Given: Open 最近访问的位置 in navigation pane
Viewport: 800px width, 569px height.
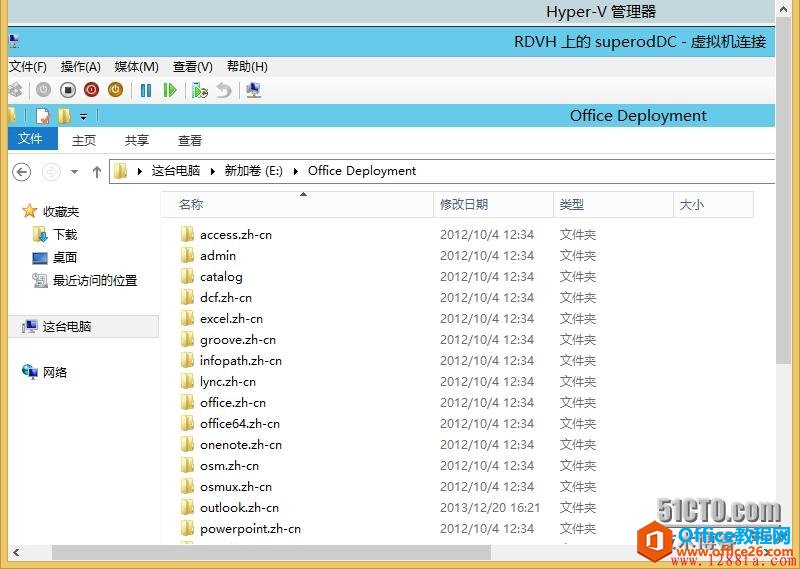Looking at the screenshot, I should [x=85, y=281].
